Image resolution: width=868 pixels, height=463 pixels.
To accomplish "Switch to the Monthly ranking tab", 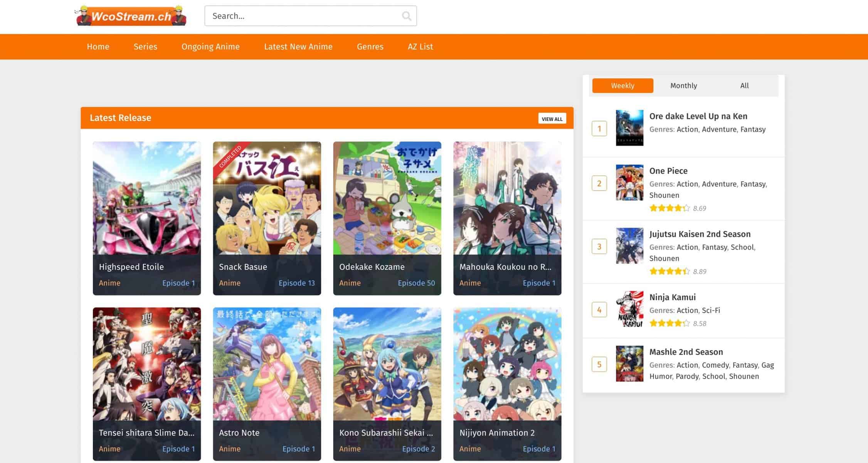I will click(x=683, y=86).
